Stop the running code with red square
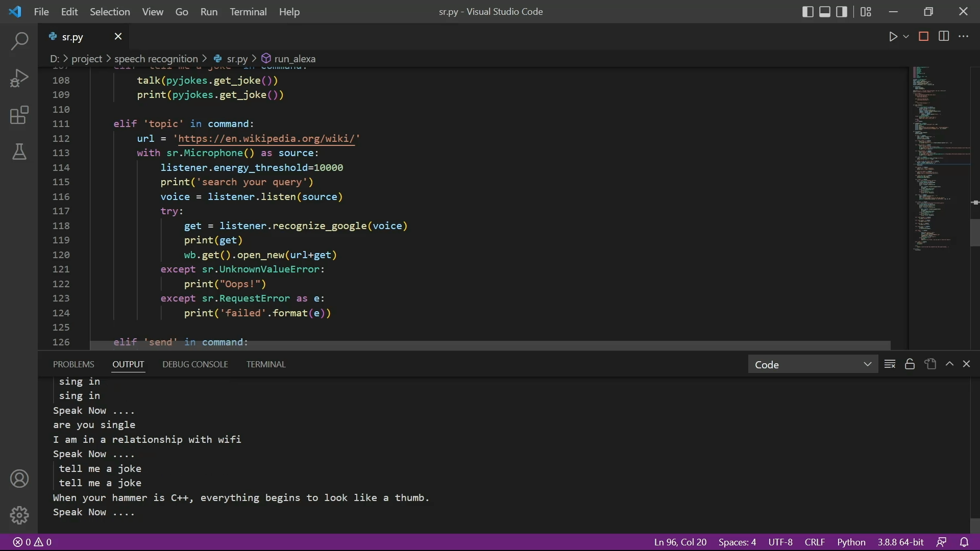The width and height of the screenshot is (980, 551). (923, 36)
